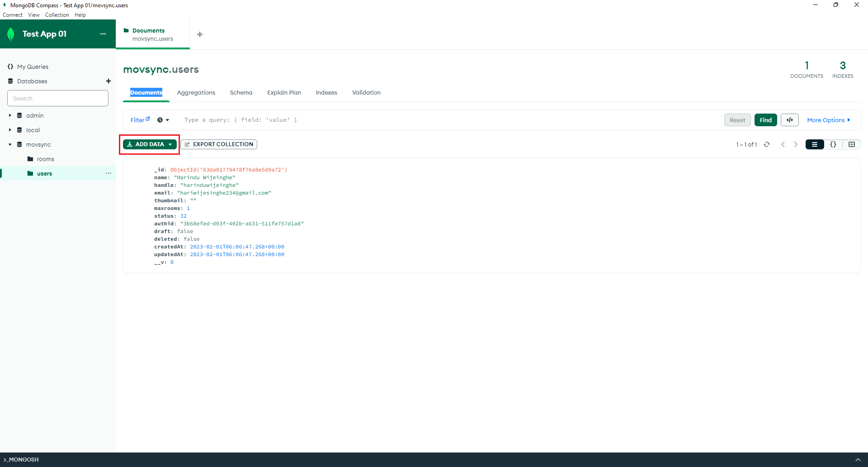Select the movsync.users Documents workspace tab
Image resolution: width=868 pixels, height=467 pixels.
click(x=153, y=34)
